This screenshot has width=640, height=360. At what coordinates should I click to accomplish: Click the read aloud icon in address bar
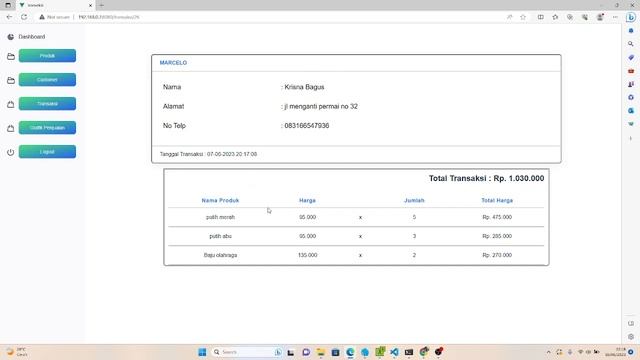coord(509,17)
